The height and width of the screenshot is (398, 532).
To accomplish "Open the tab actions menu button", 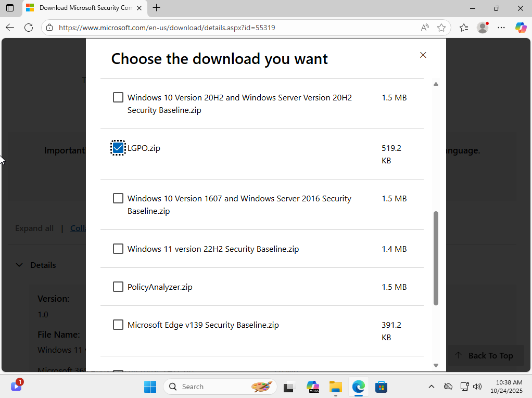I will point(10,8).
